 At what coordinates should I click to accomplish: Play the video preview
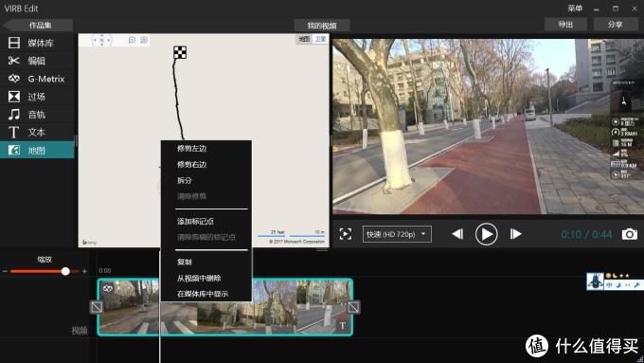click(x=486, y=234)
